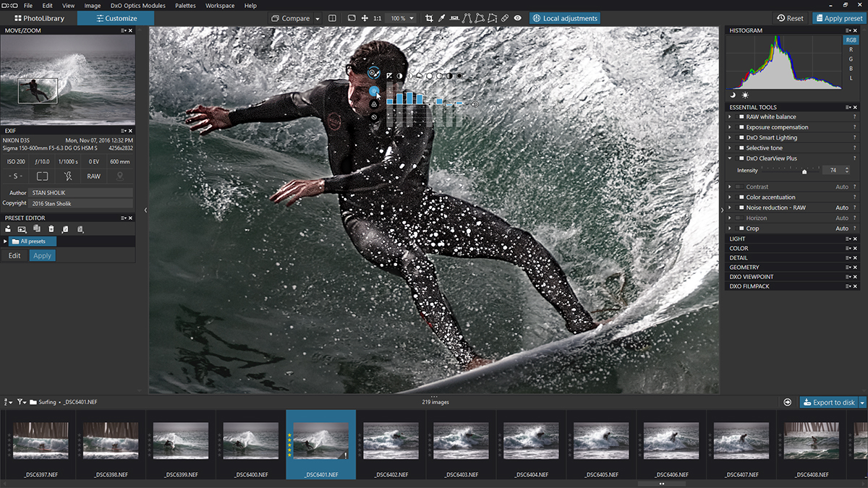This screenshot has height=488, width=868.
Task: Select the L luminance histogram channel
Action: [851, 78]
